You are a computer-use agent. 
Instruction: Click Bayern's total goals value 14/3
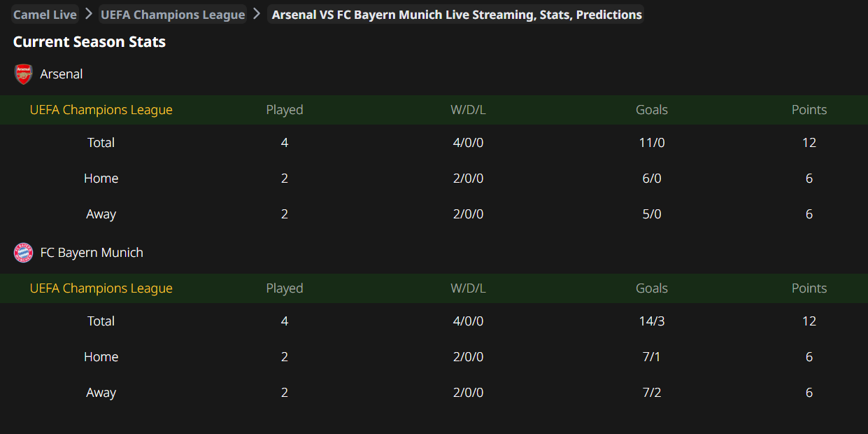pos(651,321)
